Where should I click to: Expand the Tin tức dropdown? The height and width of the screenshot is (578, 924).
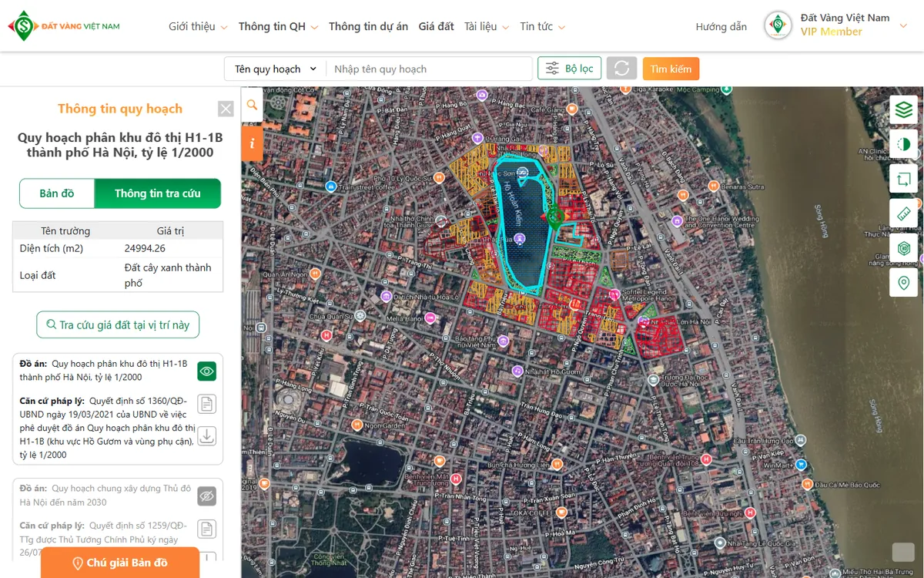coord(542,26)
